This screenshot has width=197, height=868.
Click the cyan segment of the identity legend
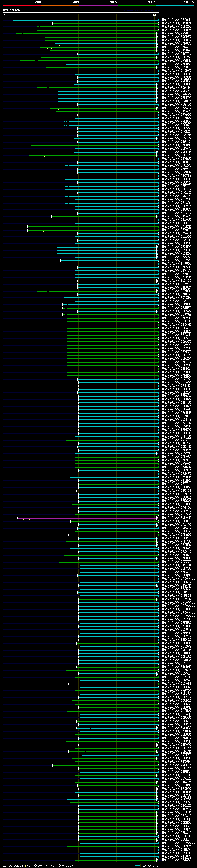(175, 6)
